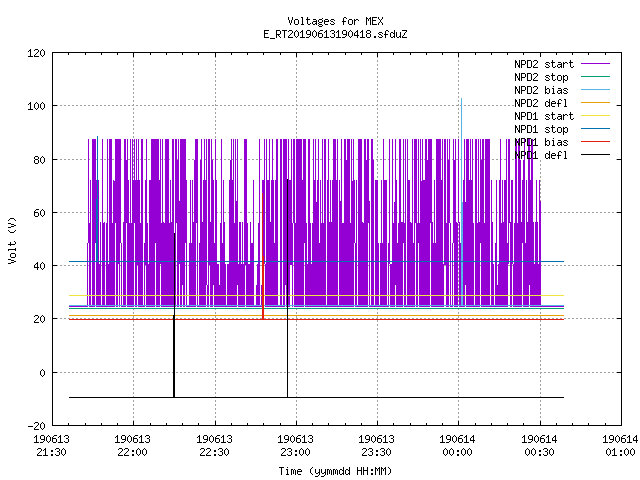
Task: Click the filename E_RT20190613190418.sfduZ subtitle
Action: (x=335, y=34)
